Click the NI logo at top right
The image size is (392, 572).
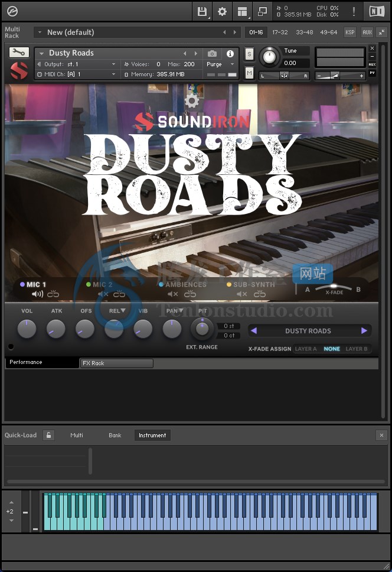(x=377, y=11)
